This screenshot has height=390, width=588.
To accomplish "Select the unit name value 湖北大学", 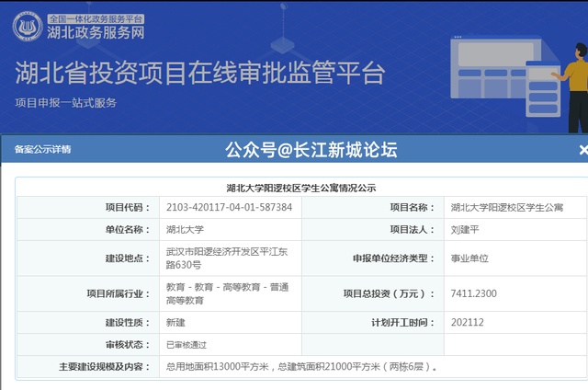I will pyautogui.click(x=185, y=229).
